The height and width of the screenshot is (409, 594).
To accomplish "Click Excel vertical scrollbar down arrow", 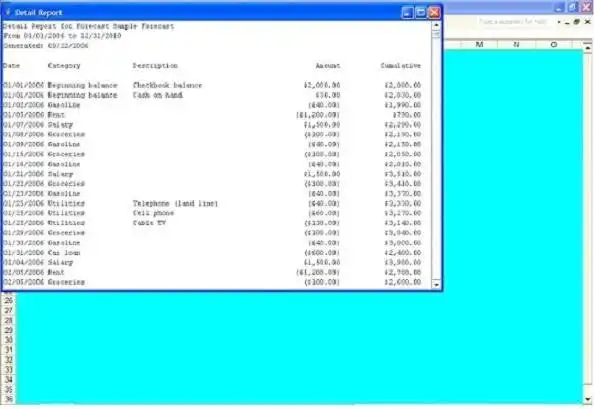I will click(588, 399).
